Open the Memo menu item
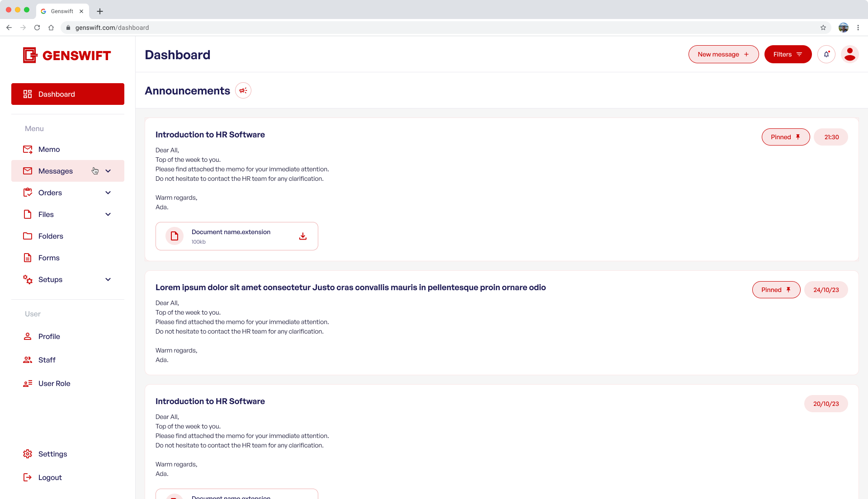 click(49, 149)
